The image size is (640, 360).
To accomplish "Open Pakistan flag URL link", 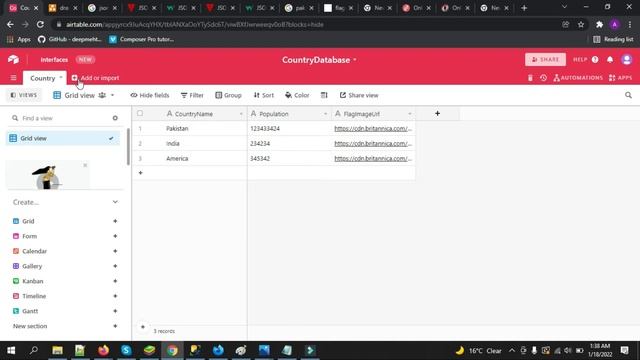I will (373, 129).
